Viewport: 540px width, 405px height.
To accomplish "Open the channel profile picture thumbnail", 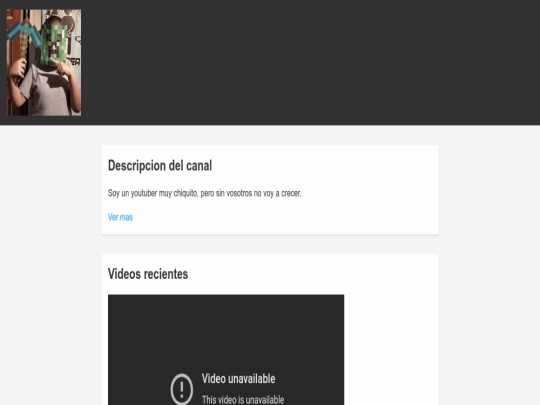I will tap(44, 62).
